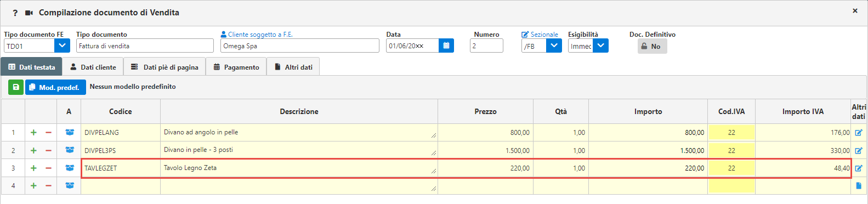This screenshot has width=868, height=204.
Task: Toggle the Doc. Definitivo No lock button
Action: (x=652, y=46)
